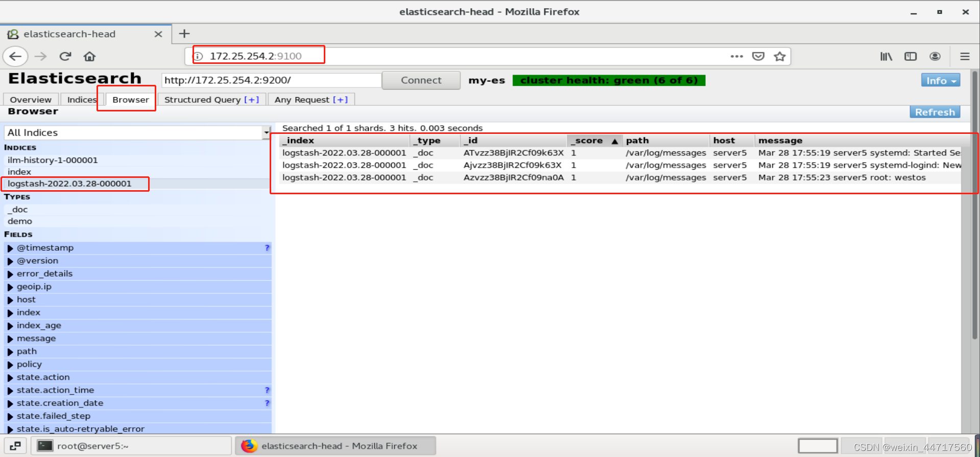The width and height of the screenshot is (980, 457).
Task: Sort results by the message column header
Action: tap(858, 141)
